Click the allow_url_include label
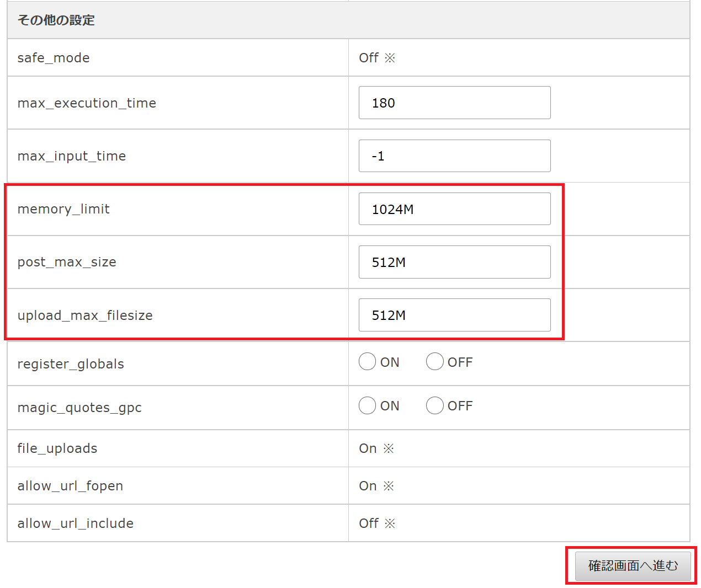This screenshot has height=588, width=701. pos(76,523)
